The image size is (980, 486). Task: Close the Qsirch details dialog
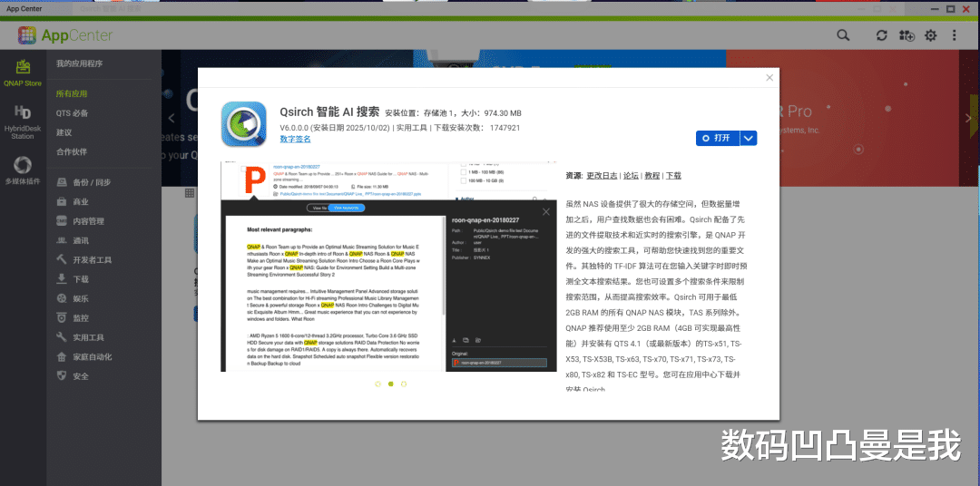pyautogui.click(x=769, y=77)
